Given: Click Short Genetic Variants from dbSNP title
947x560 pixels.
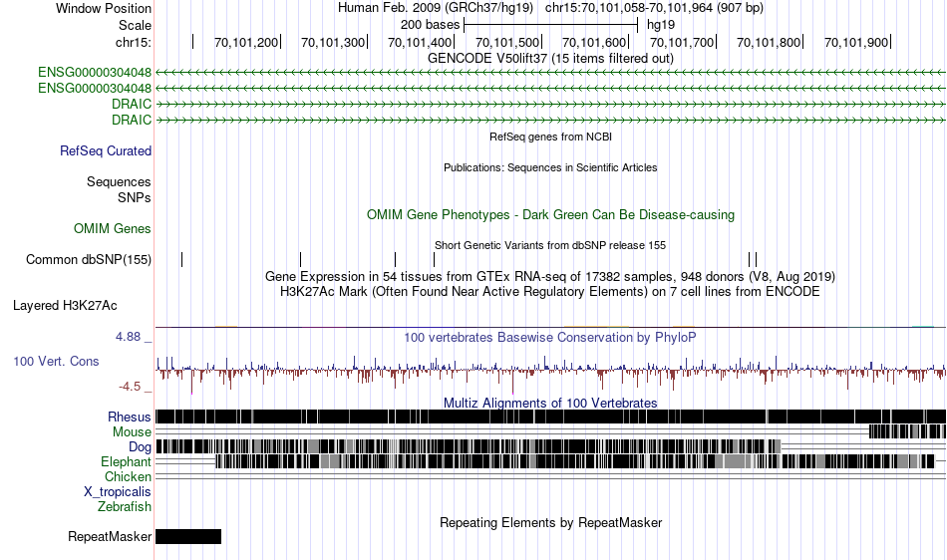Looking at the screenshot, I should [550, 245].
